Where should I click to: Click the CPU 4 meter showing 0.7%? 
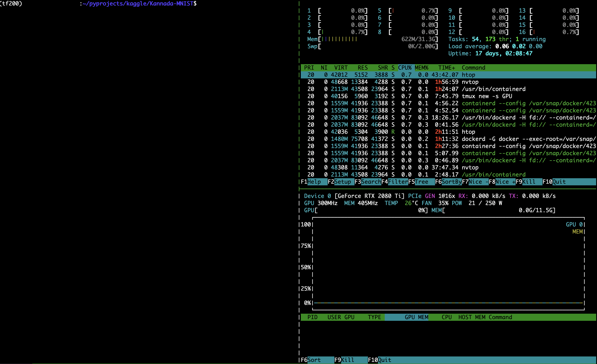(338, 32)
